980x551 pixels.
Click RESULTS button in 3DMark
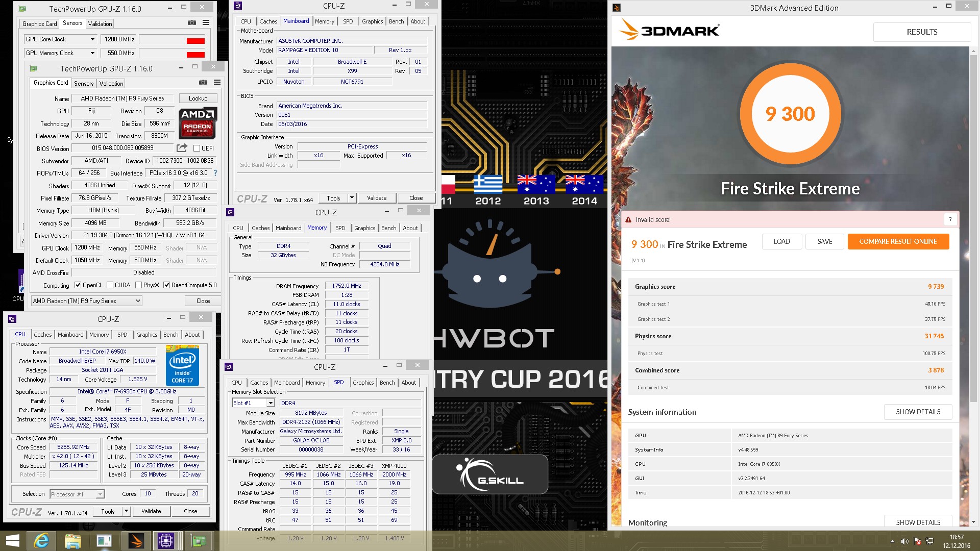click(x=922, y=32)
